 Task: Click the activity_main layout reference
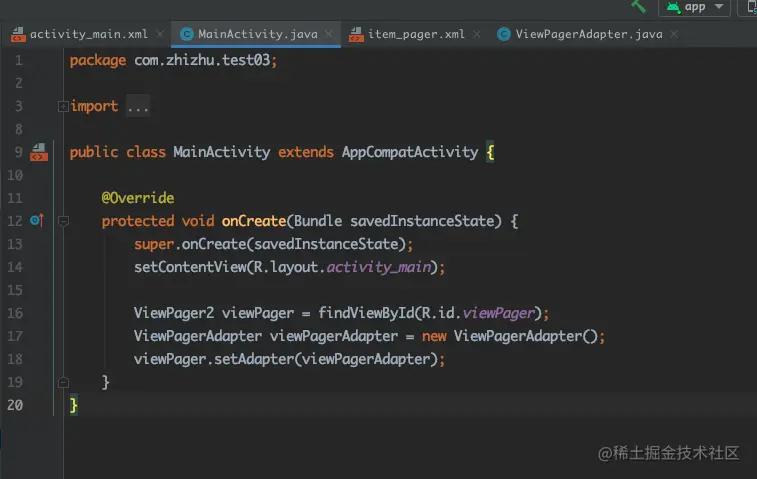click(x=379, y=268)
